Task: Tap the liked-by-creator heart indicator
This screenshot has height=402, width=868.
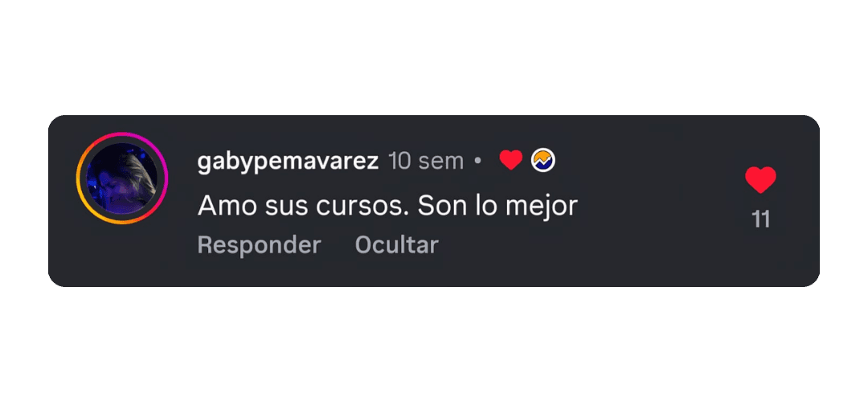Action: (510, 161)
